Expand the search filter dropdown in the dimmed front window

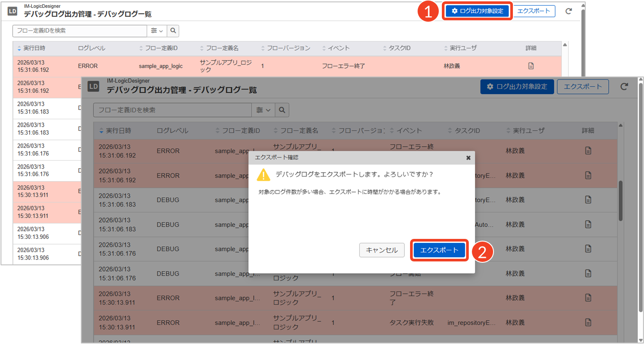tap(263, 110)
